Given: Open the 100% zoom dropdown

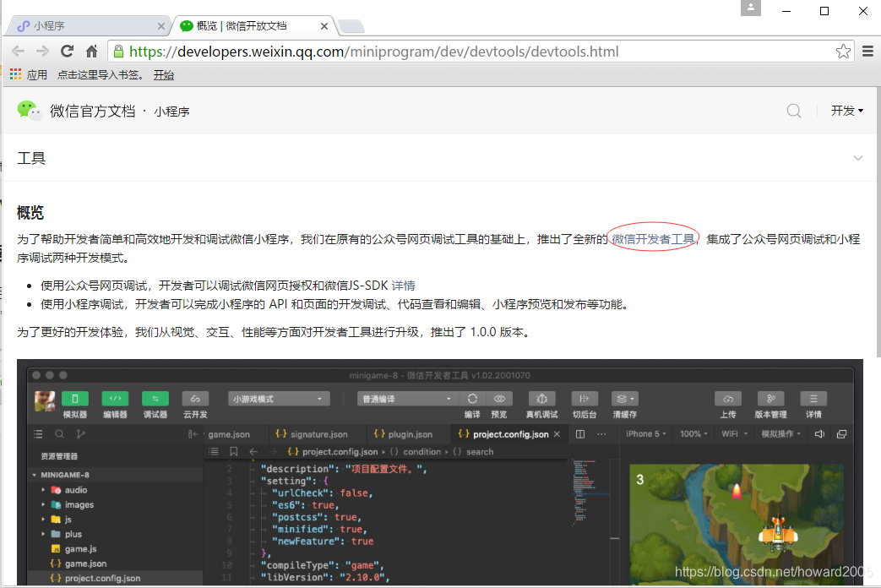Looking at the screenshot, I should pos(693,434).
